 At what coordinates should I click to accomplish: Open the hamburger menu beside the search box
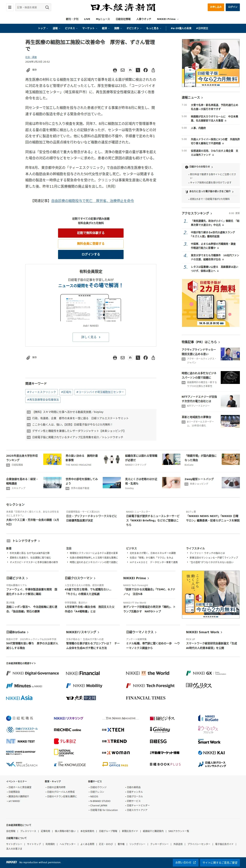[10, 7]
